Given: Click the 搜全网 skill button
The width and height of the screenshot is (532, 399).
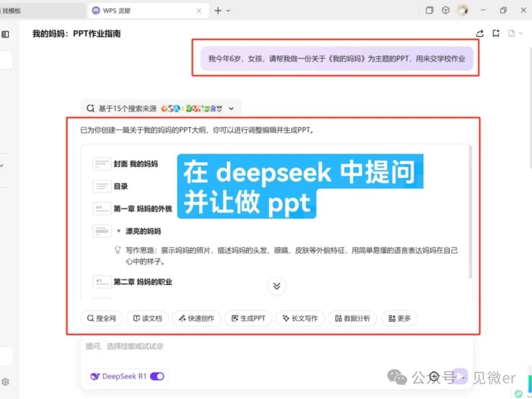Looking at the screenshot, I should pos(101,318).
